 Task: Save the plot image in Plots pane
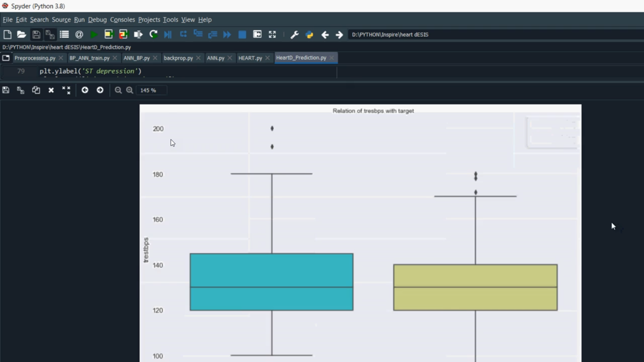click(6, 90)
